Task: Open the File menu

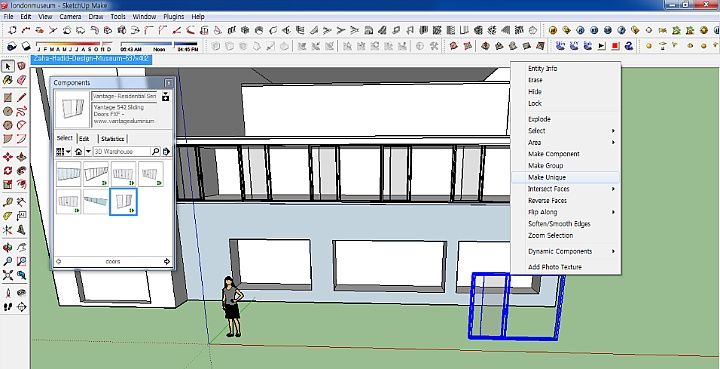Action: pyautogui.click(x=8, y=17)
